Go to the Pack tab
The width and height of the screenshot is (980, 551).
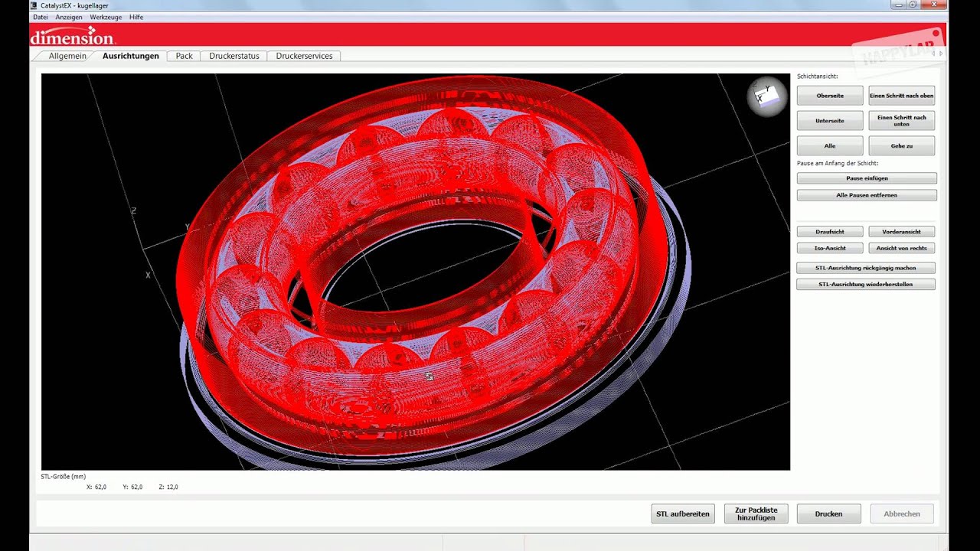tap(184, 56)
